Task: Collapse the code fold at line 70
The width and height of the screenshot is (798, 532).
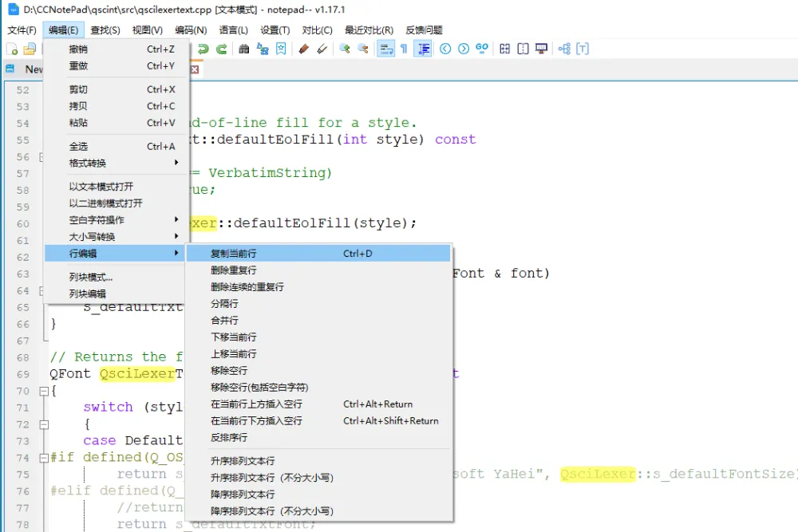Action: [42, 391]
